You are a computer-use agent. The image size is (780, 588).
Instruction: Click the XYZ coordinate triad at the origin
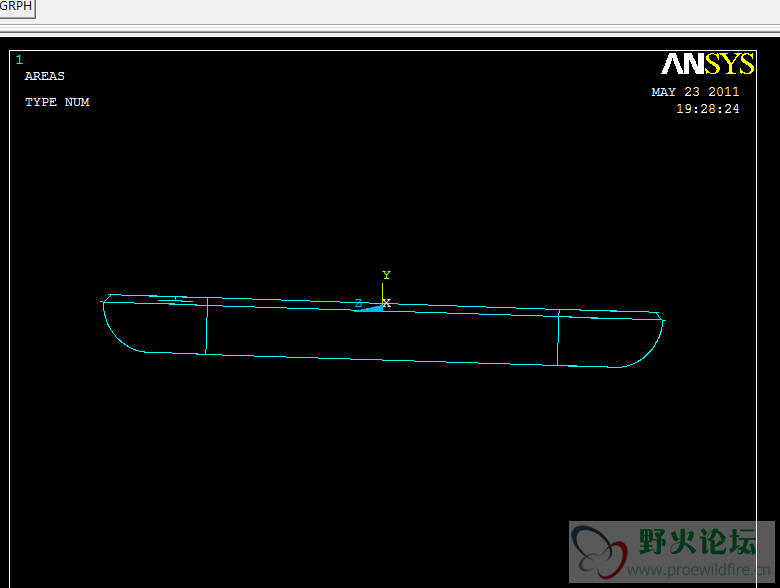click(374, 292)
